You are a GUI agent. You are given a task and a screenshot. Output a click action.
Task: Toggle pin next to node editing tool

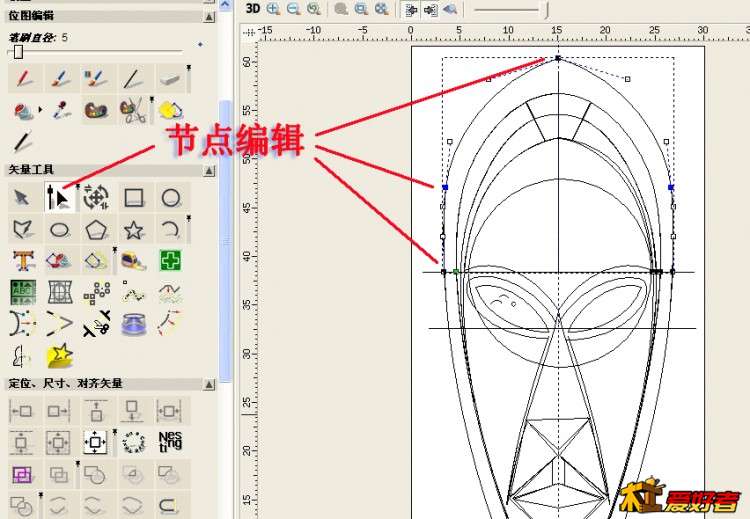[x=78, y=187]
